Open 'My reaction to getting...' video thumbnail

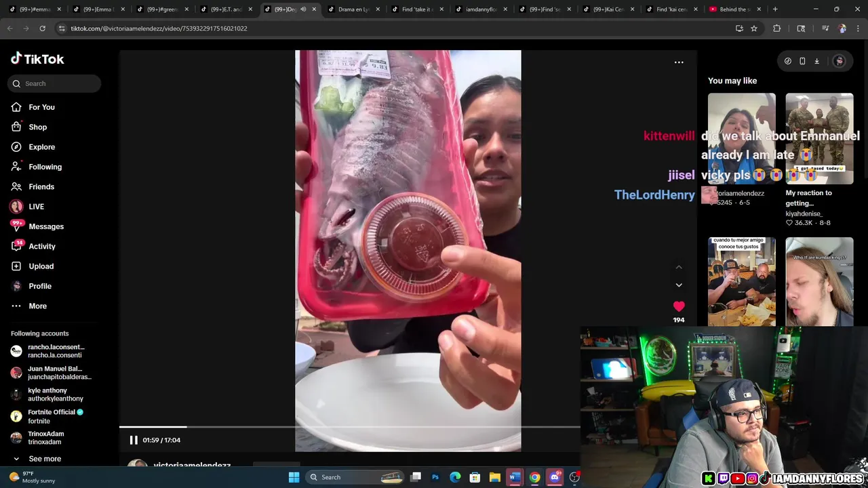pyautogui.click(x=819, y=138)
